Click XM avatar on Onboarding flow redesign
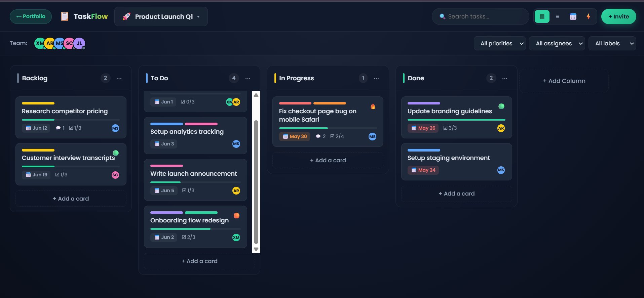The height and width of the screenshot is (298, 644). coord(236,237)
